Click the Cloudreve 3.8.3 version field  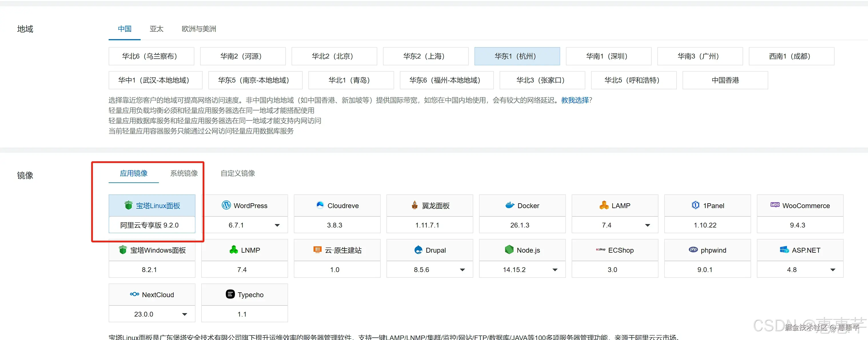337,225
